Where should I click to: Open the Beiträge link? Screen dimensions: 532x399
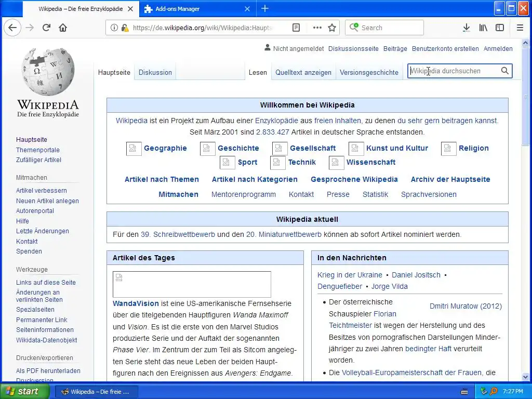coord(395,48)
